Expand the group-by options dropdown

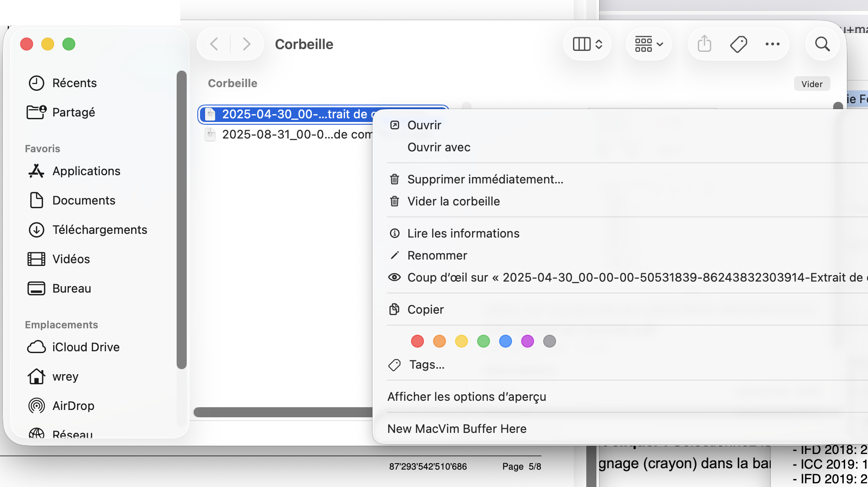tap(649, 44)
